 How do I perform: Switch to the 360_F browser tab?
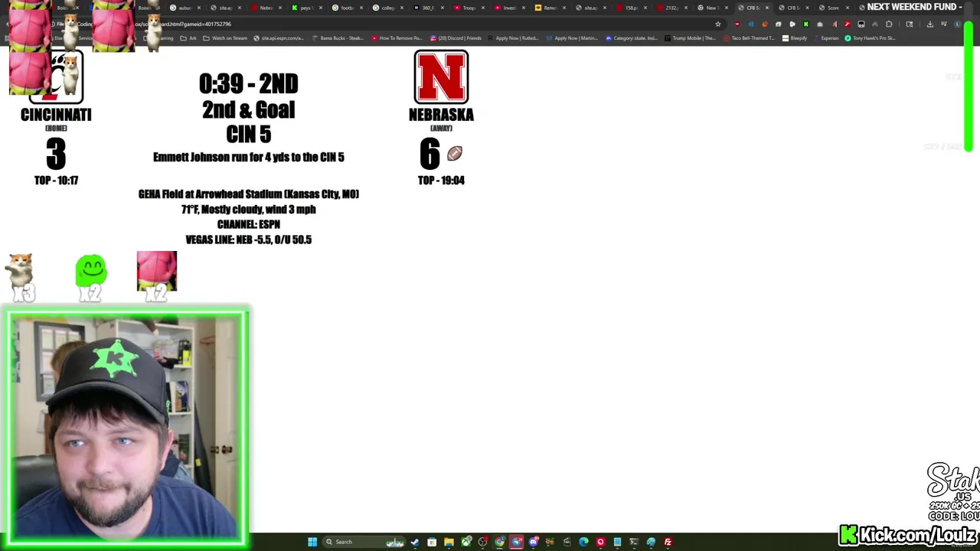[x=427, y=8]
